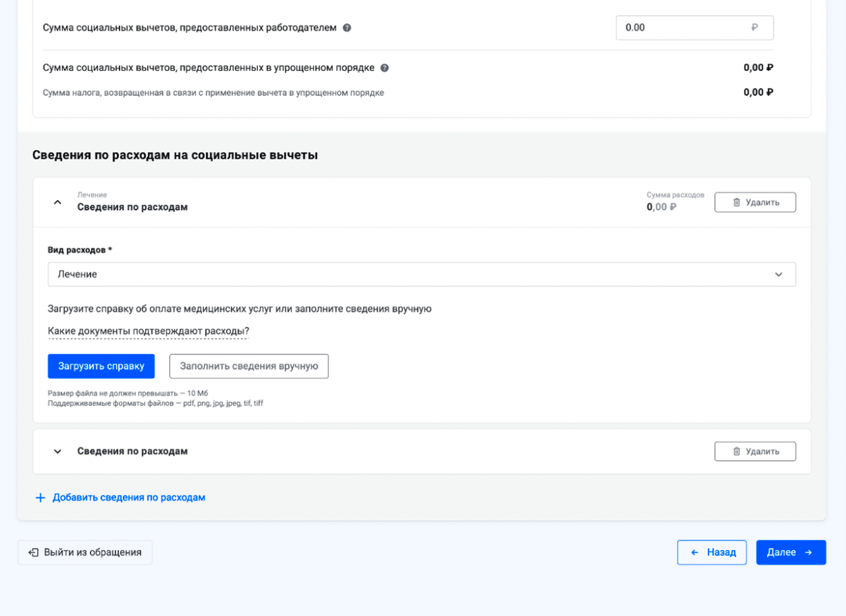Click the exit icon beside Выйти из обращения
The width and height of the screenshot is (846, 616).
point(34,553)
